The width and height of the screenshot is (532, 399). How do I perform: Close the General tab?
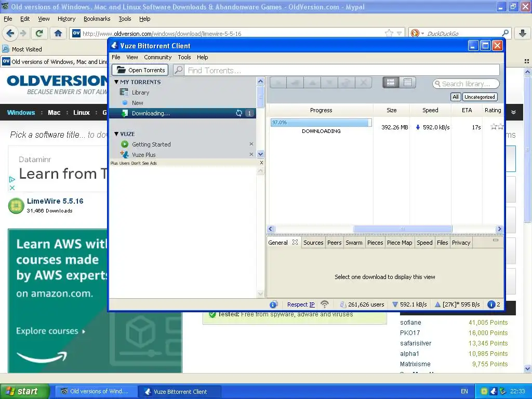[x=295, y=242]
